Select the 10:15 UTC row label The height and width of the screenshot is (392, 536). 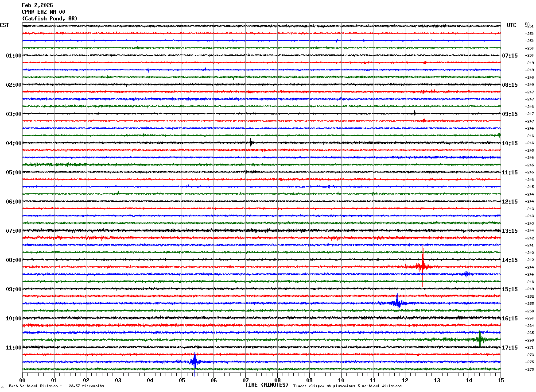[510, 143]
